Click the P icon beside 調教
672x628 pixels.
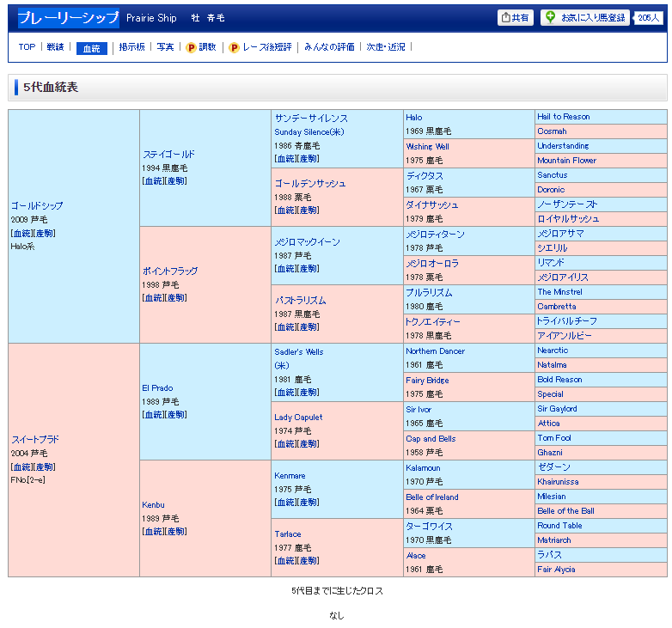tap(191, 47)
